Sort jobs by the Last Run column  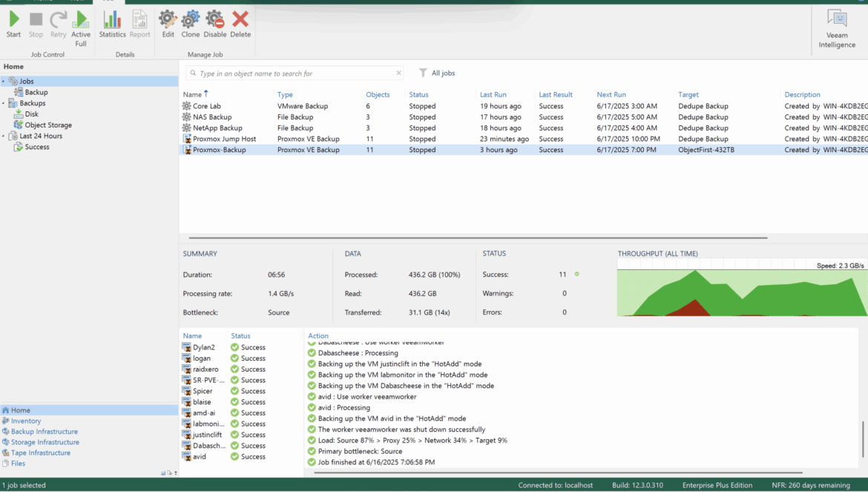pos(493,95)
